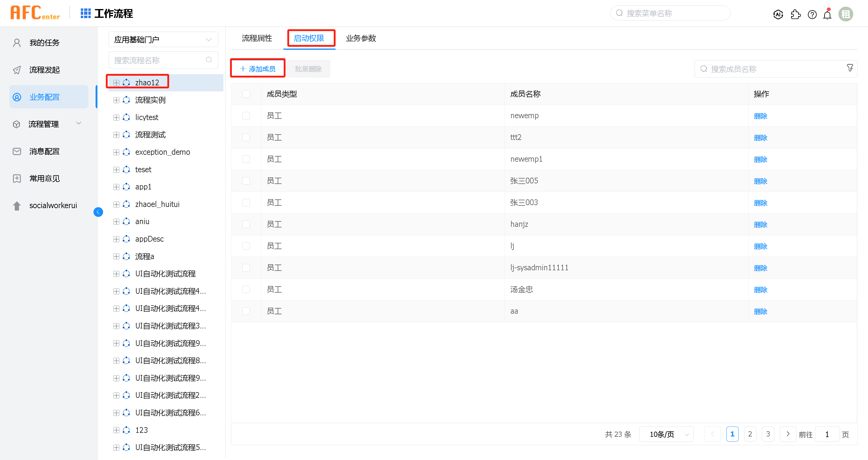Open 流程发起 in the left menu
This screenshot has height=460, width=868.
click(x=44, y=70)
